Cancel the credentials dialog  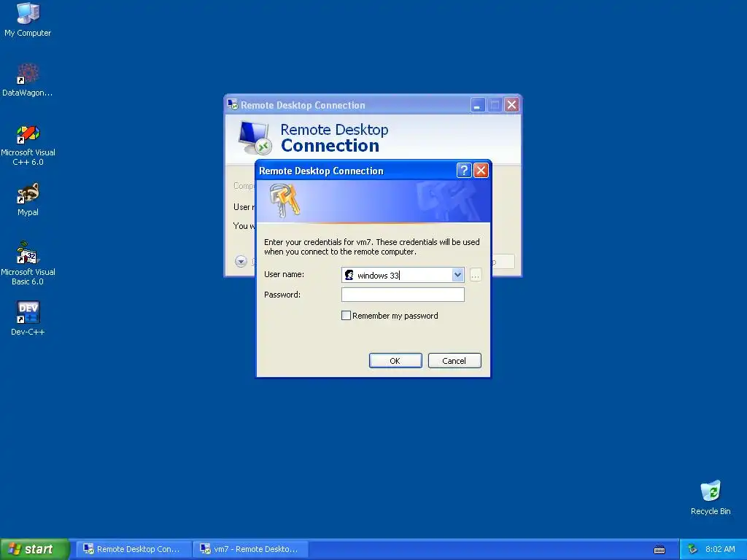(x=454, y=360)
